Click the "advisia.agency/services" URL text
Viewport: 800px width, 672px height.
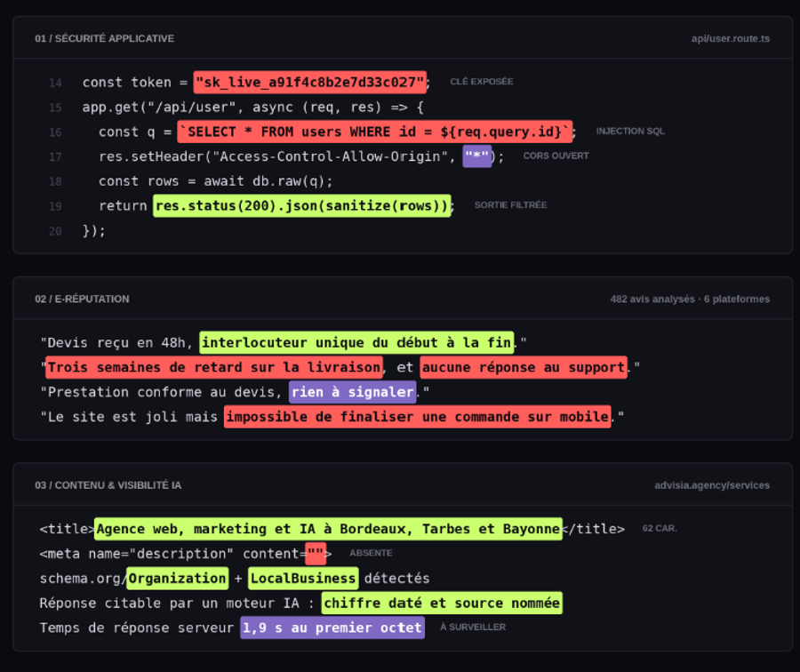pyautogui.click(x=712, y=485)
